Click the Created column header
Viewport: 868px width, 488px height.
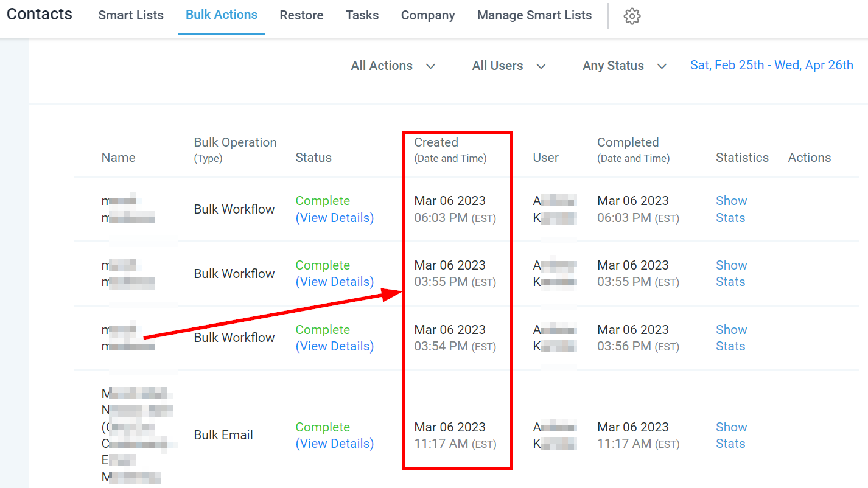[x=436, y=142]
